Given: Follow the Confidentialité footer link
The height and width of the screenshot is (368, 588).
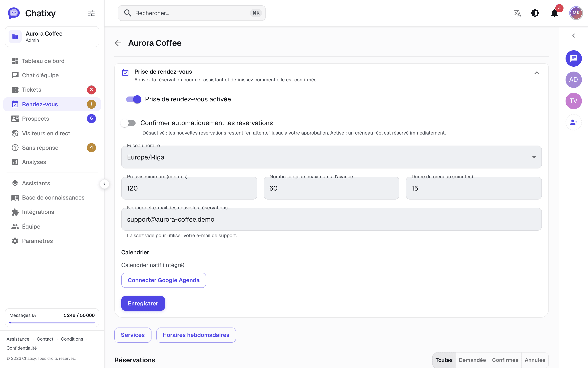Looking at the screenshot, I should coord(22,348).
